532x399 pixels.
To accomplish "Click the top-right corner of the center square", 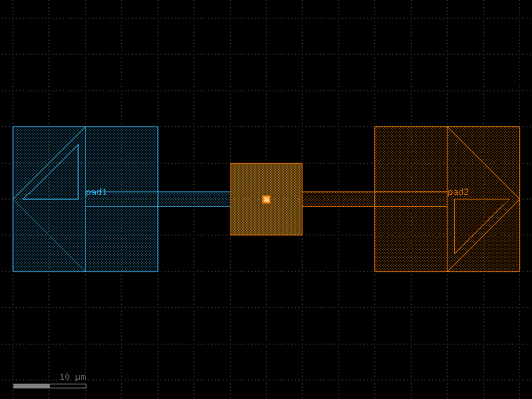I will coord(302,164).
